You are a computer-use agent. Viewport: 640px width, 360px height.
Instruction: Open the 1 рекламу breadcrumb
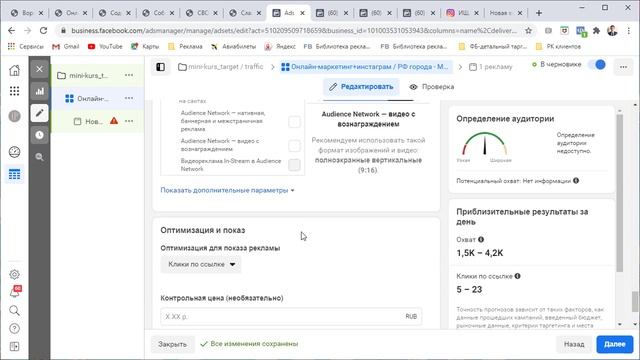pos(491,67)
